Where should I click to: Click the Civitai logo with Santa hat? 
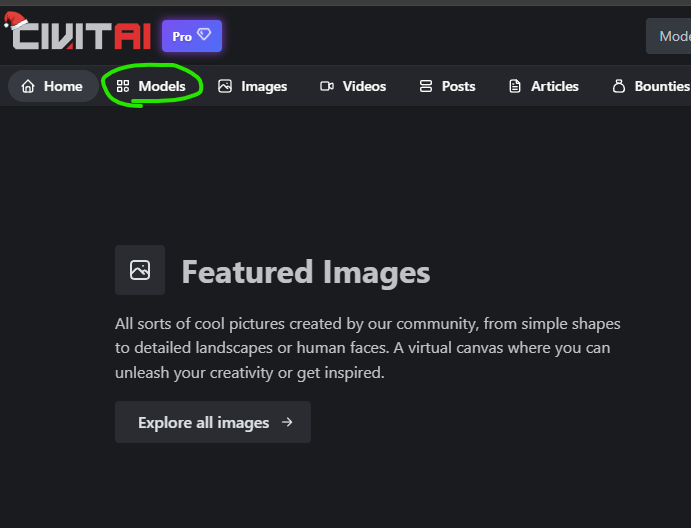pyautogui.click(x=78, y=34)
